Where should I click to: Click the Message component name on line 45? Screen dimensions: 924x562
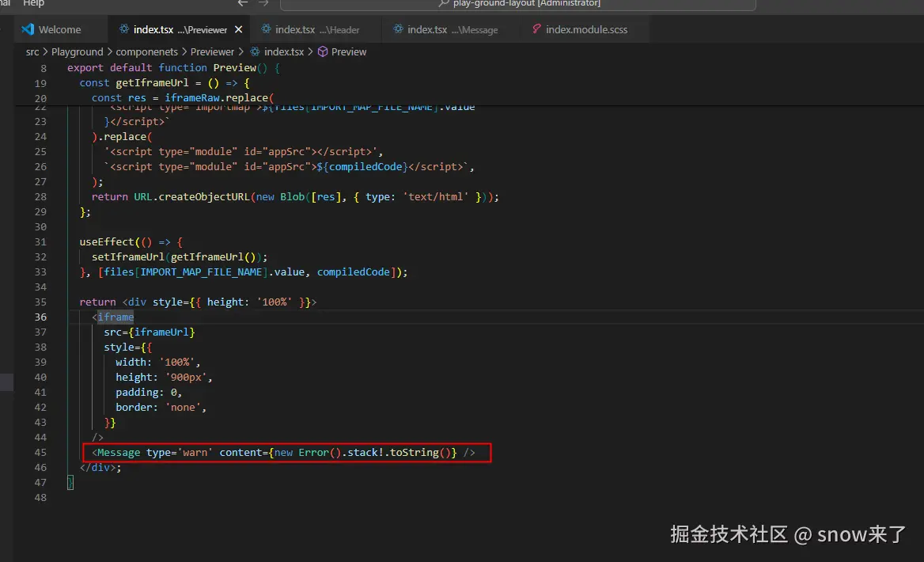119,452
